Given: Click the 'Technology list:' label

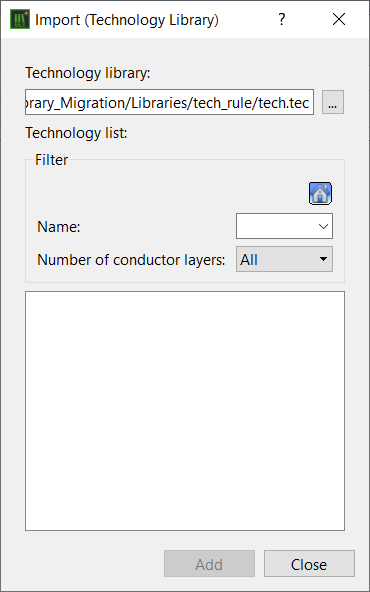Looking at the screenshot, I should tap(76, 133).
